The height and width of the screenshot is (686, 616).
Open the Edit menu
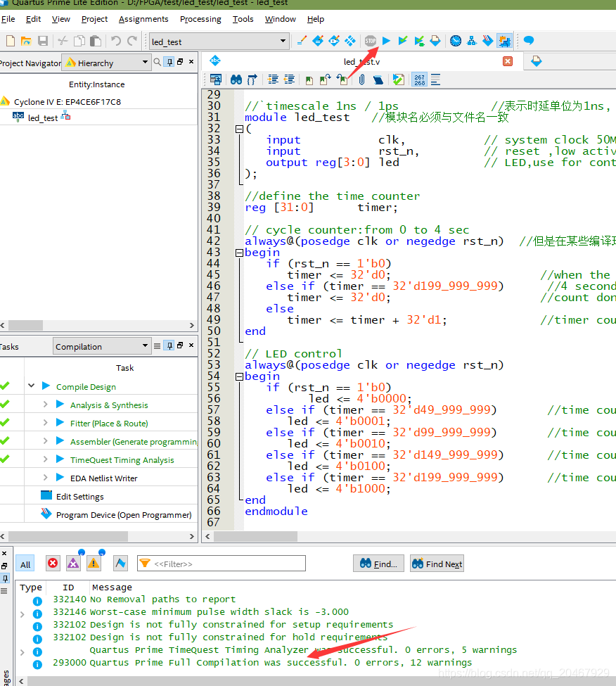pos(33,19)
